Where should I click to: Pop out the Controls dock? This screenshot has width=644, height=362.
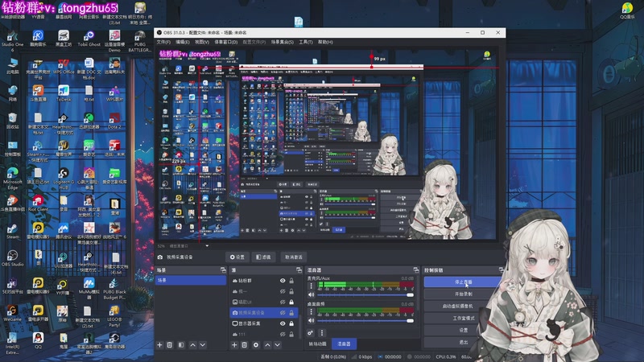501,270
